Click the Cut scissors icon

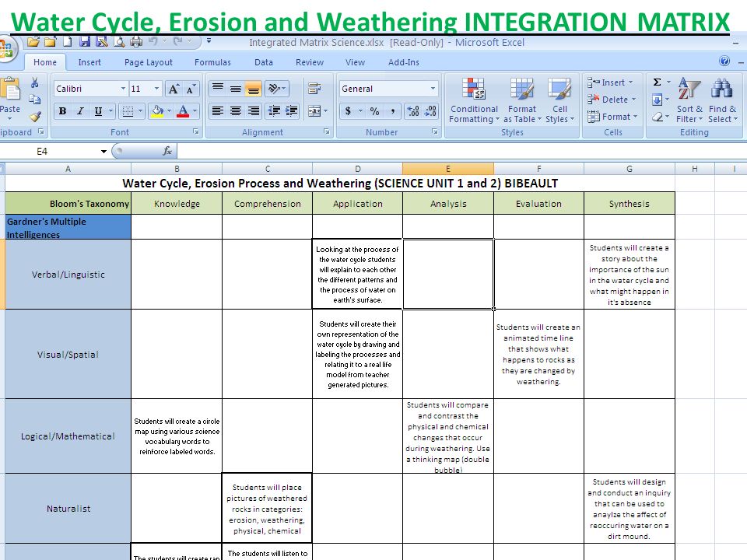tap(34, 83)
